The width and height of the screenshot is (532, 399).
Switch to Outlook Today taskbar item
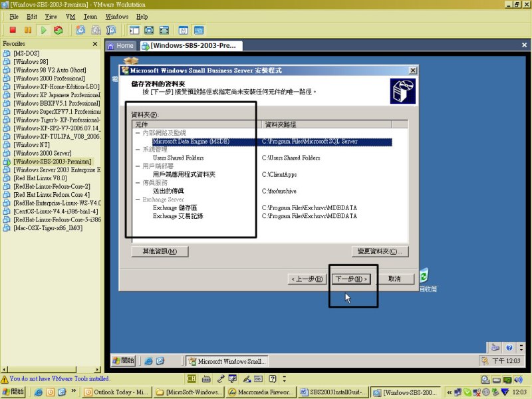pos(116,392)
